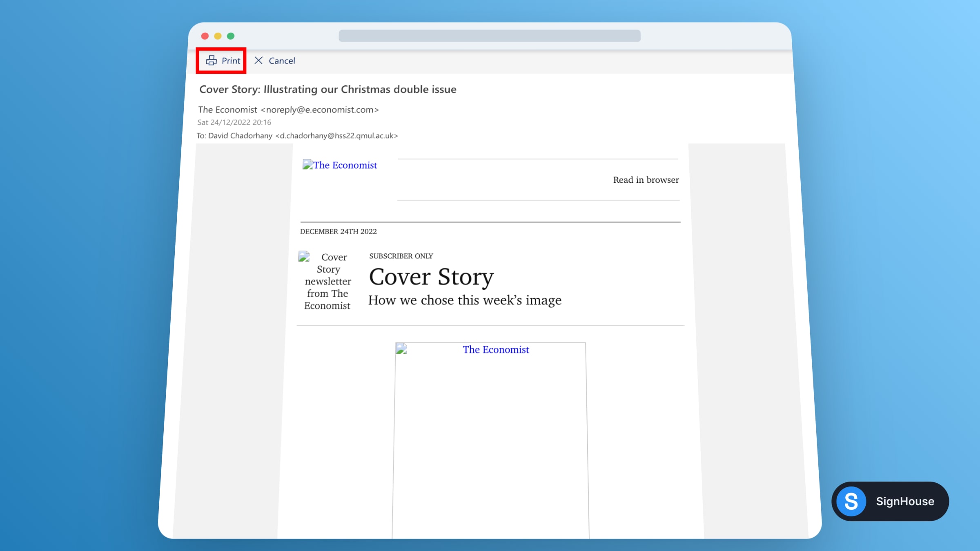Click the SUBSCRIBER ONLY label
980x551 pixels.
pos(401,256)
